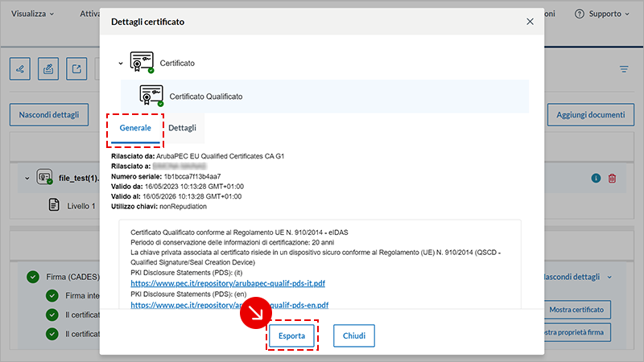The width and height of the screenshot is (644, 362).
Task: Click the blue info icon for file_test
Action: point(597,178)
